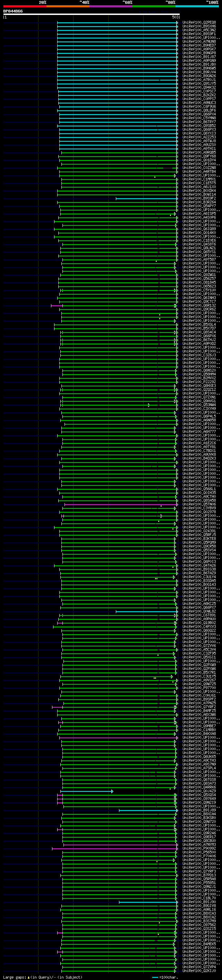The width and height of the screenshot is (222, 980).
Task: Select label UniRef100_Q54PY7
Action: 199,206
